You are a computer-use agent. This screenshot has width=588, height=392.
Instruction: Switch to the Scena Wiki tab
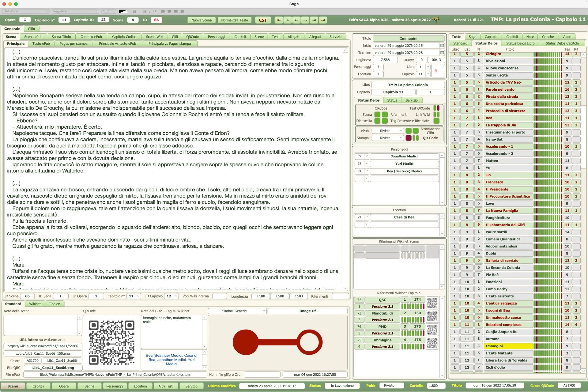click(x=154, y=37)
